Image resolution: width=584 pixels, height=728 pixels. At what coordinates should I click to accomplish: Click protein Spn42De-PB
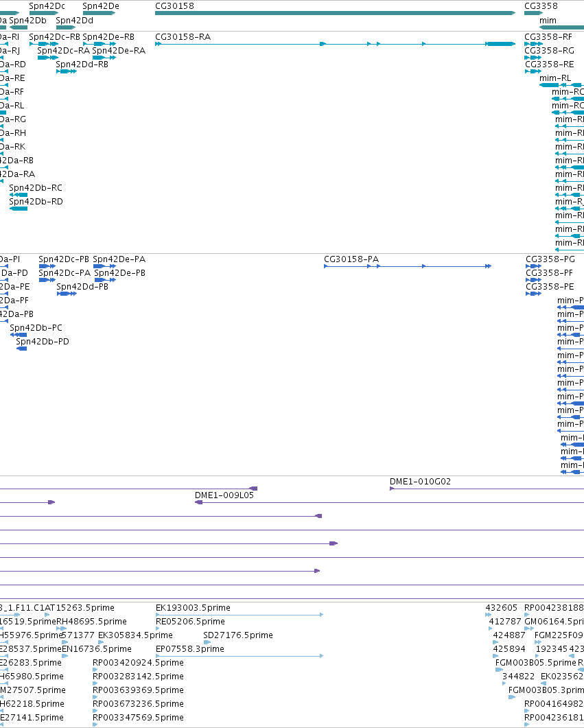pos(120,273)
